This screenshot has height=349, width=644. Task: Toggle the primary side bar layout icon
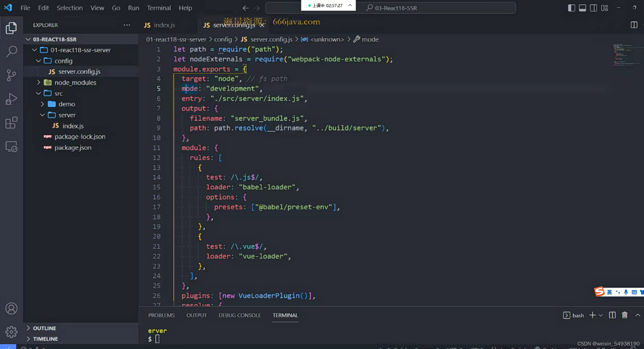point(571,8)
